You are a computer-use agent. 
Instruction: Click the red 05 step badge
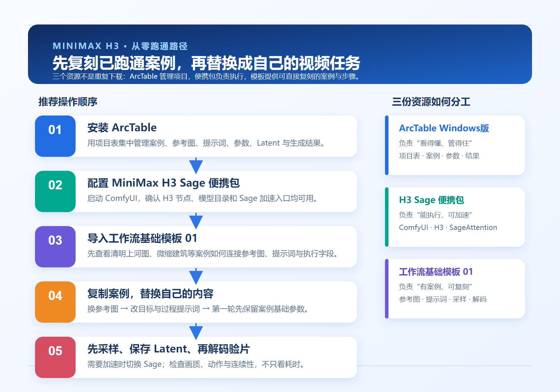(x=55, y=357)
